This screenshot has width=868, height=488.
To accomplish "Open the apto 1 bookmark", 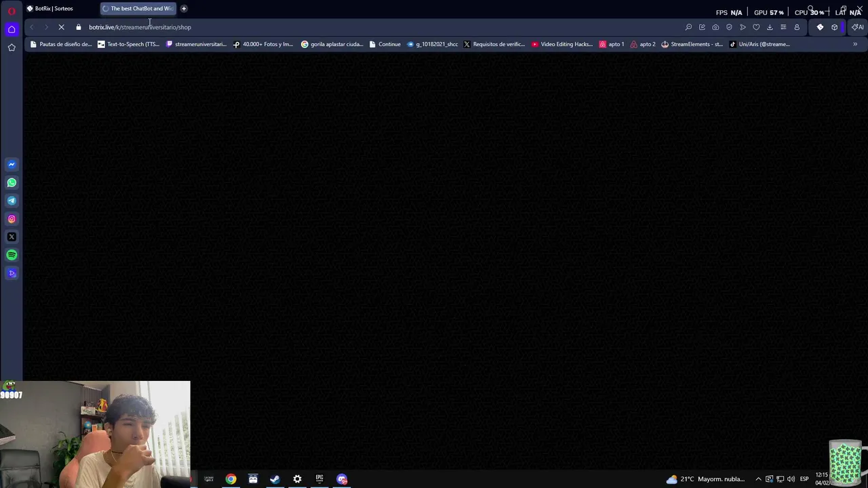I will click(612, 44).
